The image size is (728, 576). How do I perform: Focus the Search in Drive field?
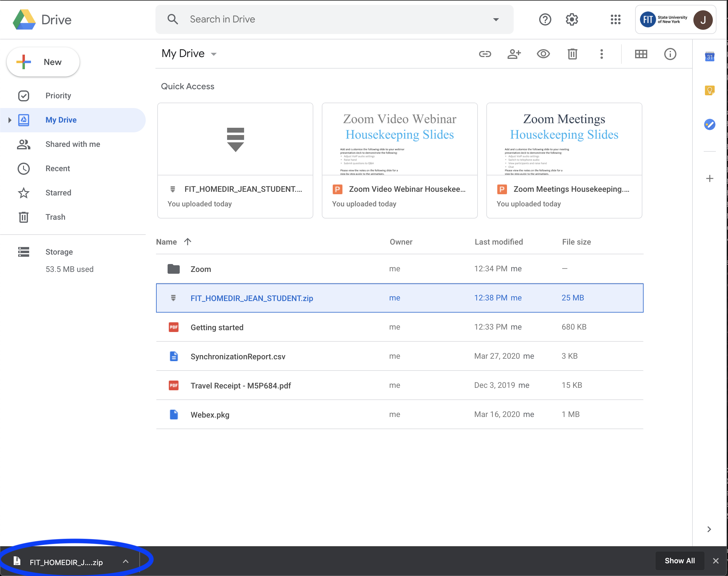coord(334,19)
